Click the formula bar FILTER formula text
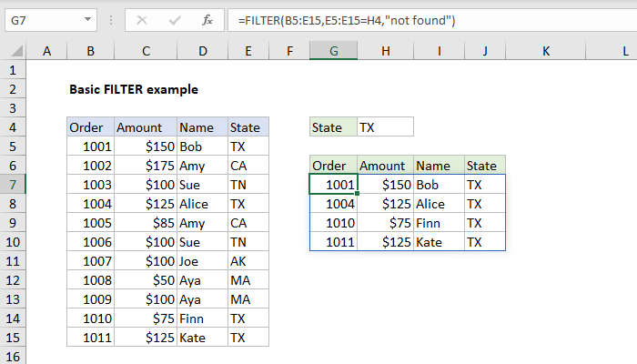Image resolution: width=637 pixels, height=364 pixels. [x=347, y=20]
